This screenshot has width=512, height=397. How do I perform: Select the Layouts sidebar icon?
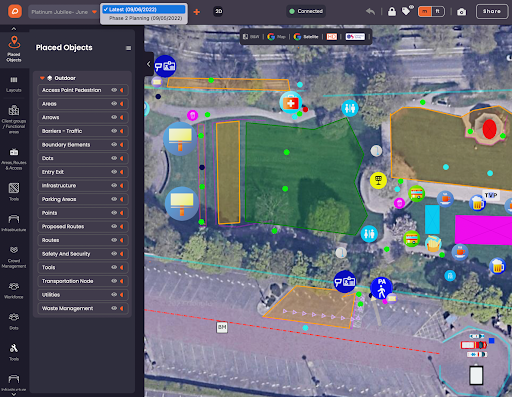coord(14,84)
